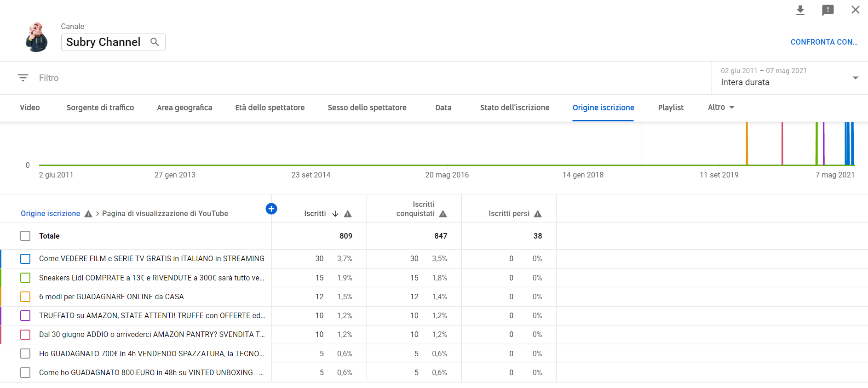Image resolution: width=868 pixels, height=388 pixels.
Task: Click the orange spike in the chart
Action: (747, 143)
